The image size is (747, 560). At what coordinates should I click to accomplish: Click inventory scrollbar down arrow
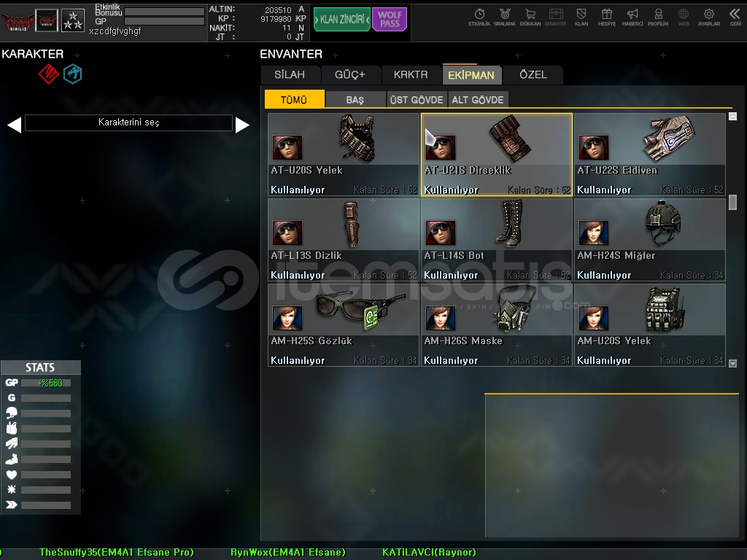pos(732,363)
